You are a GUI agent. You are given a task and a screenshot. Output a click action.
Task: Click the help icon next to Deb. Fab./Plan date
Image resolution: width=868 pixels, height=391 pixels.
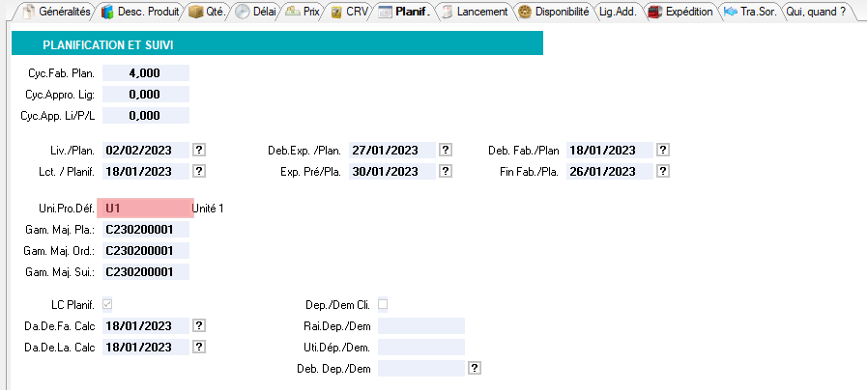pos(663,150)
